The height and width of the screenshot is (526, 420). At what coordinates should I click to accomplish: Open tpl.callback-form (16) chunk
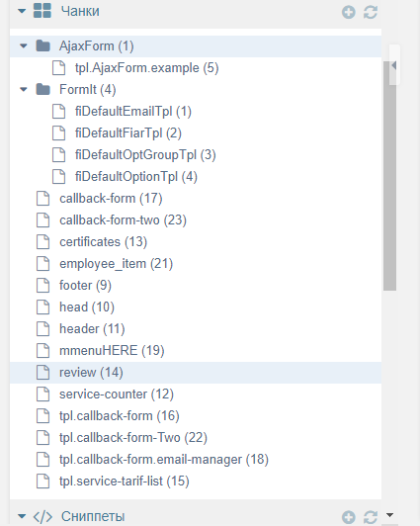(x=120, y=416)
